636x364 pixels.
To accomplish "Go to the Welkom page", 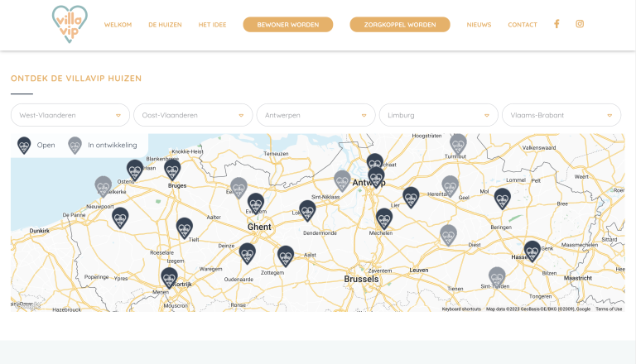I will (x=118, y=25).
